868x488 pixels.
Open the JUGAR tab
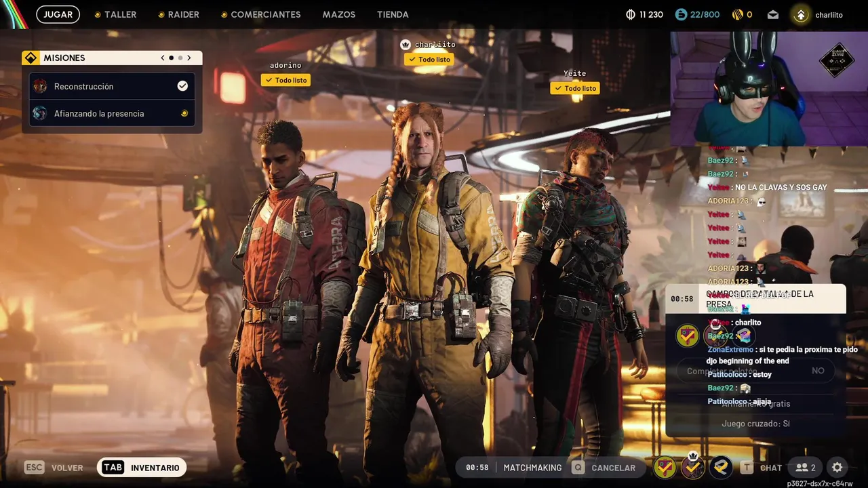58,14
